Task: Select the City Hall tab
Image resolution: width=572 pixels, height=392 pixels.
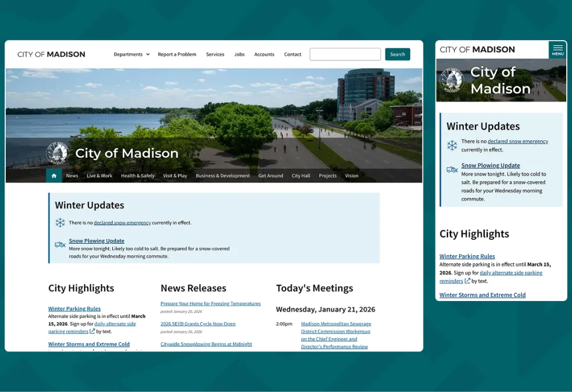Action: point(301,176)
